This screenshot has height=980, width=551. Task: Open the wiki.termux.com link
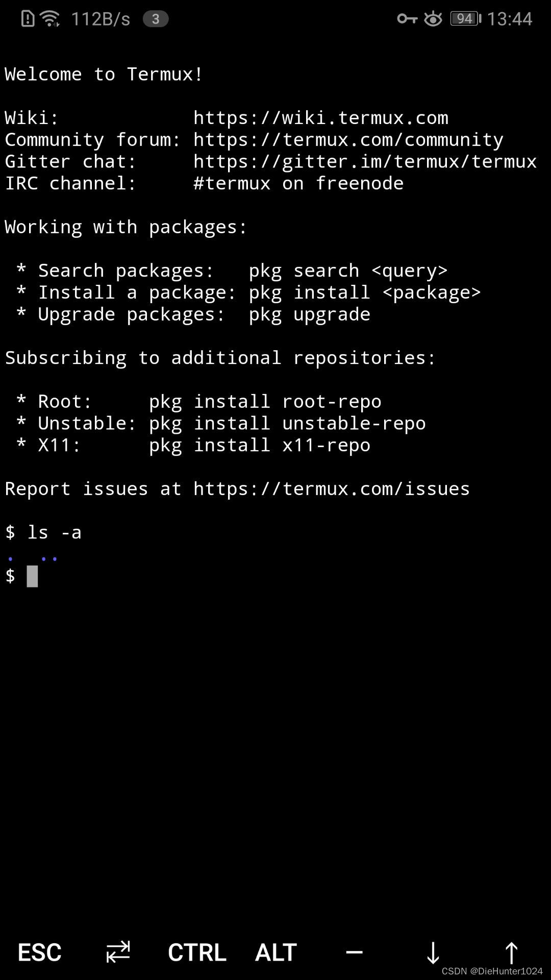320,118
